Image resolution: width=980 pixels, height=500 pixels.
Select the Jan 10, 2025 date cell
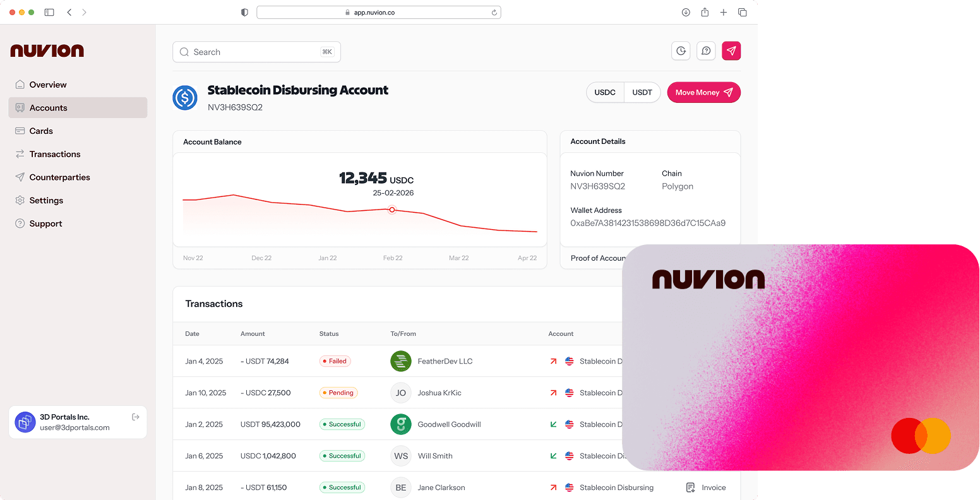pos(206,393)
